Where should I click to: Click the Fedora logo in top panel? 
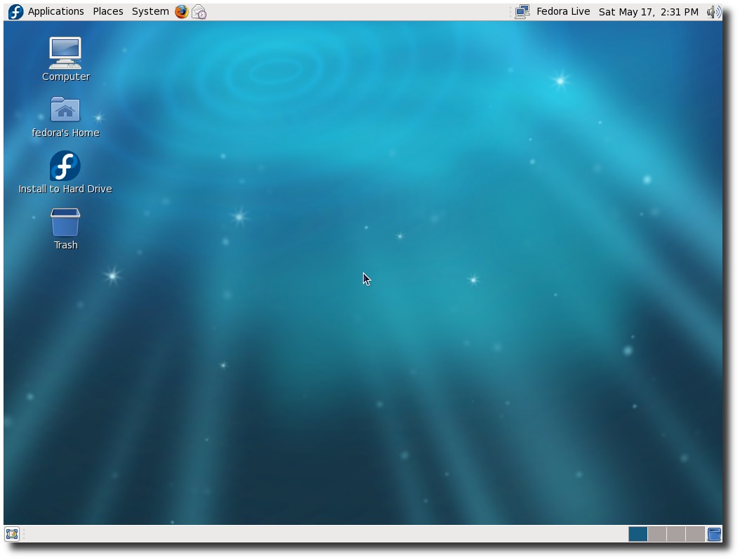click(15, 12)
